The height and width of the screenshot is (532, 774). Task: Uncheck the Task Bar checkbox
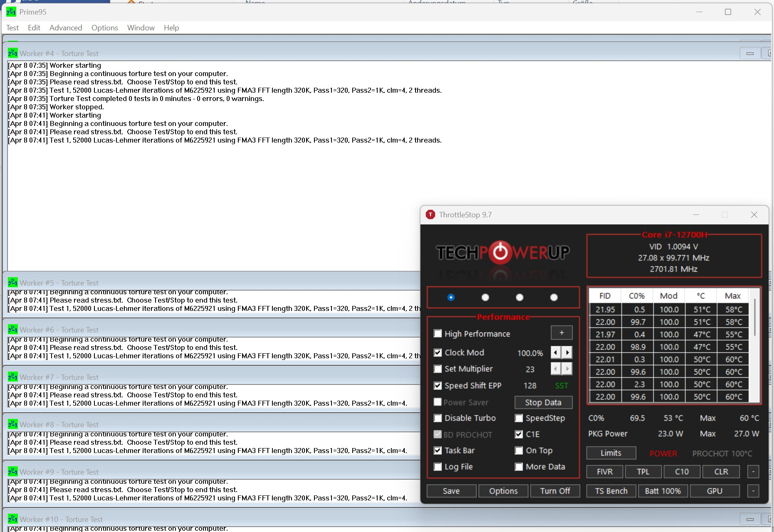438,450
